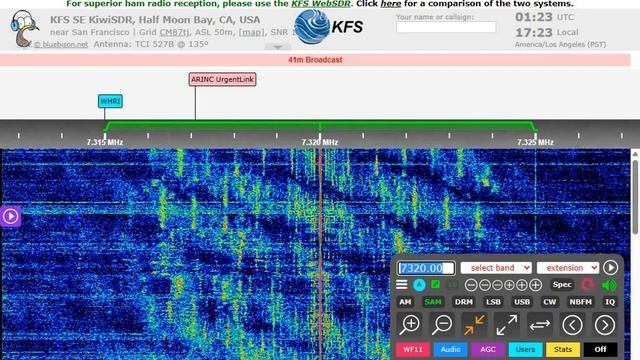The width and height of the screenshot is (640, 360).
Task: Open the [map] link
Action: [251, 32]
